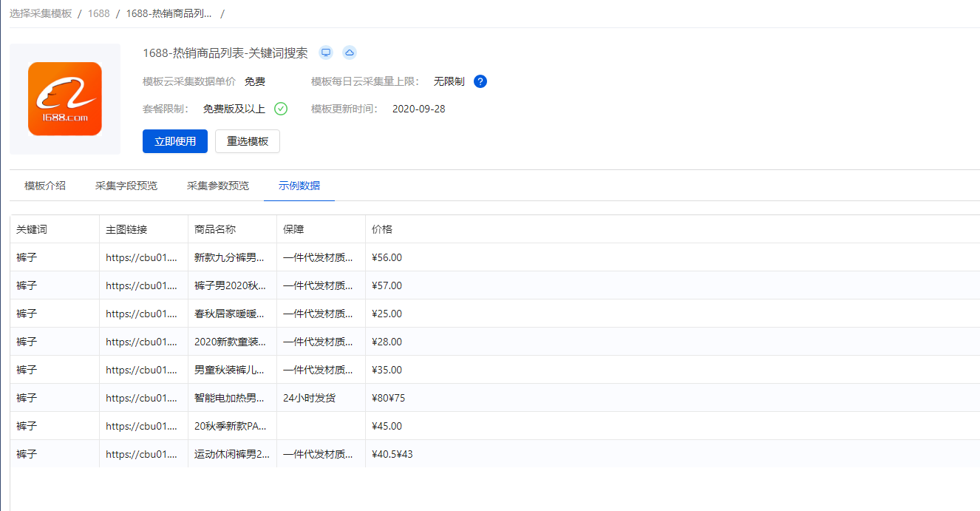Viewport: 980px width, 511px height.
Task: Go to 选择采集模板 breadcrumb link
Action: pos(41,13)
